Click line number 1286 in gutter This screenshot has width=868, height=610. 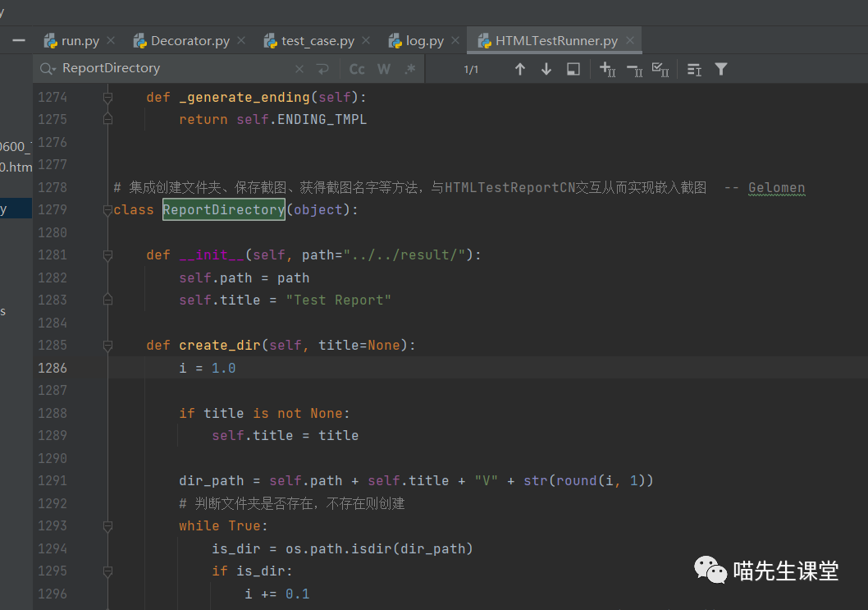(53, 368)
